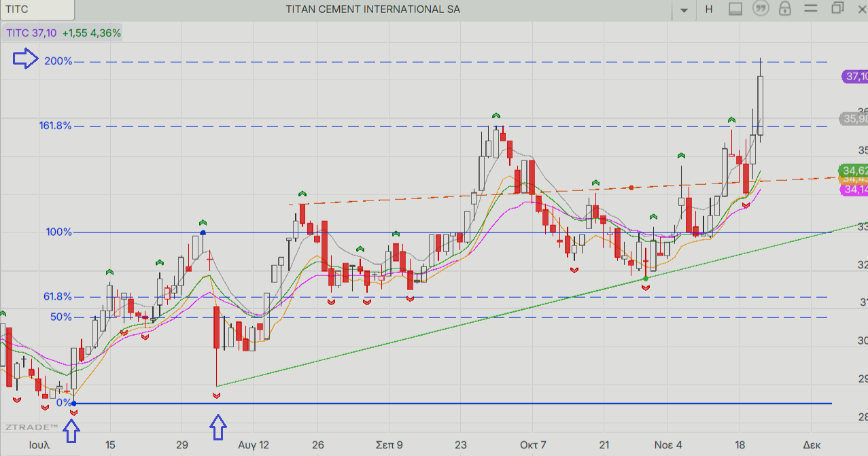Open the hamburger menu icon
Viewport: 868px width, 456px height.
(x=811, y=9)
